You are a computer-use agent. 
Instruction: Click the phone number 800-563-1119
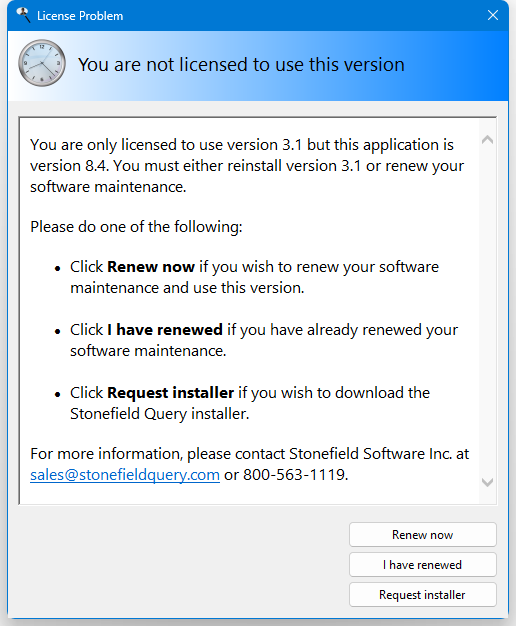[x=296, y=475]
